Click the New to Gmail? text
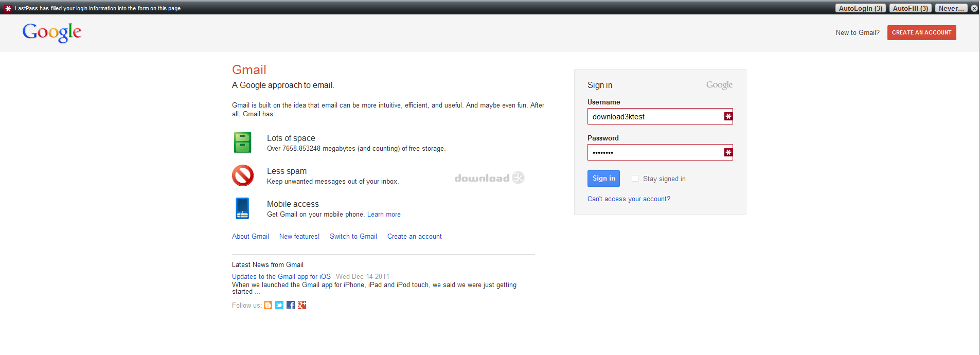Image resolution: width=980 pixels, height=355 pixels. click(858, 33)
